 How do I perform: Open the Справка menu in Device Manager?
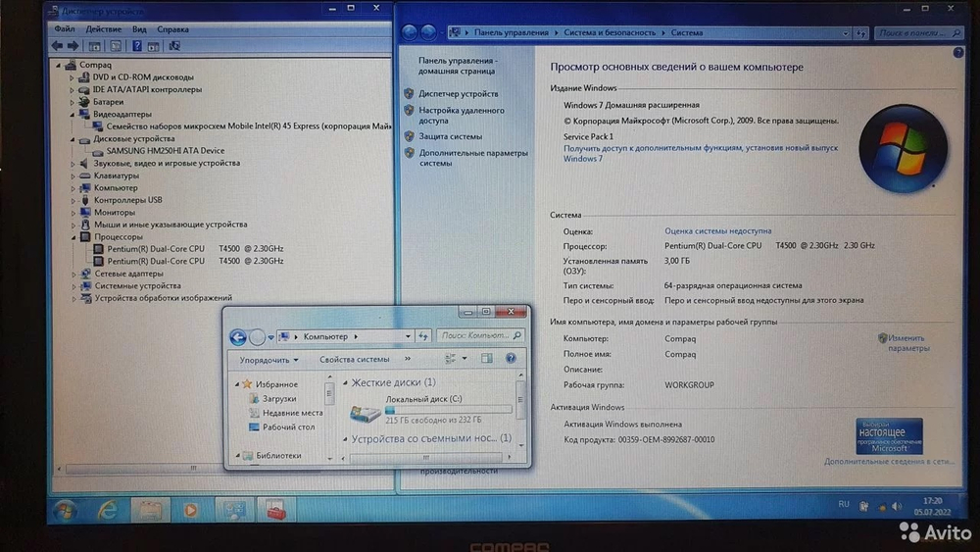pyautogui.click(x=172, y=29)
